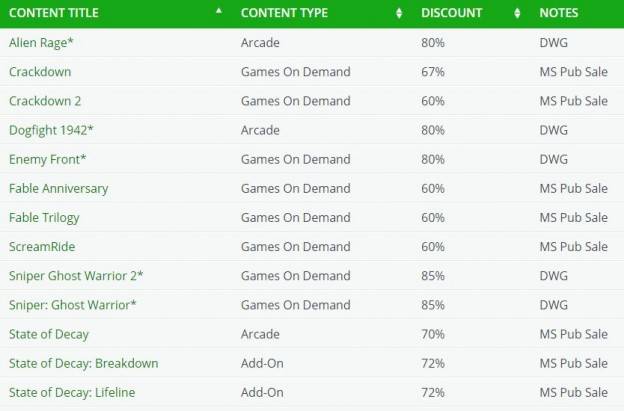Open State of Decay: Breakdown link
This screenshot has height=411, width=624.
(84, 363)
